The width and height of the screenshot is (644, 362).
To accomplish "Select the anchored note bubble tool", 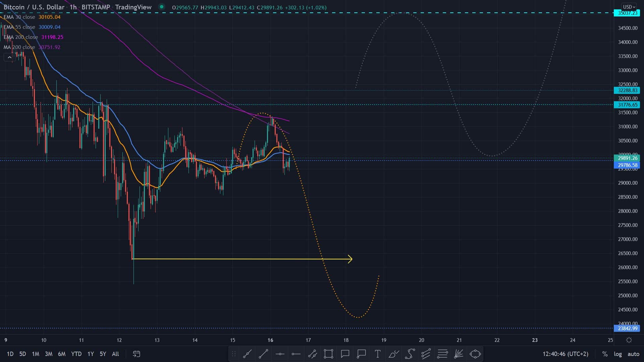I will (x=361, y=354).
